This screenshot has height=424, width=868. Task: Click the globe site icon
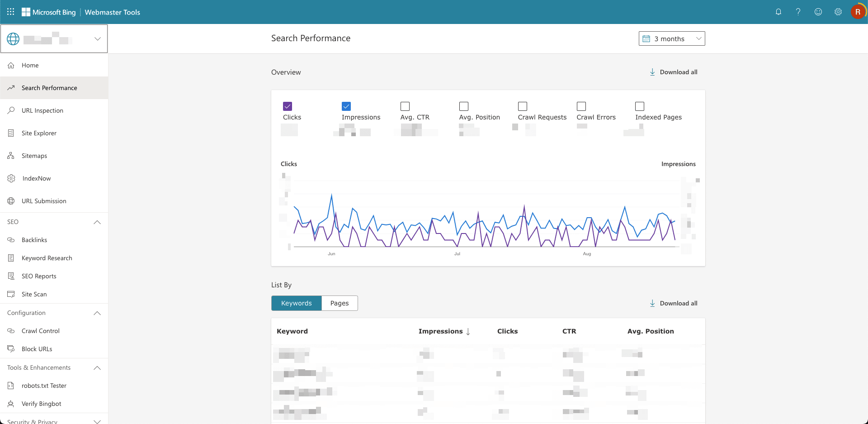pos(13,39)
